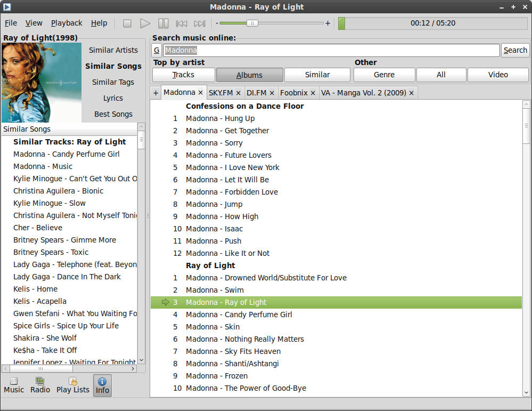Viewport: 532px width, 411px height.
Task: Click the Play icon in toolbar
Action: [145, 23]
